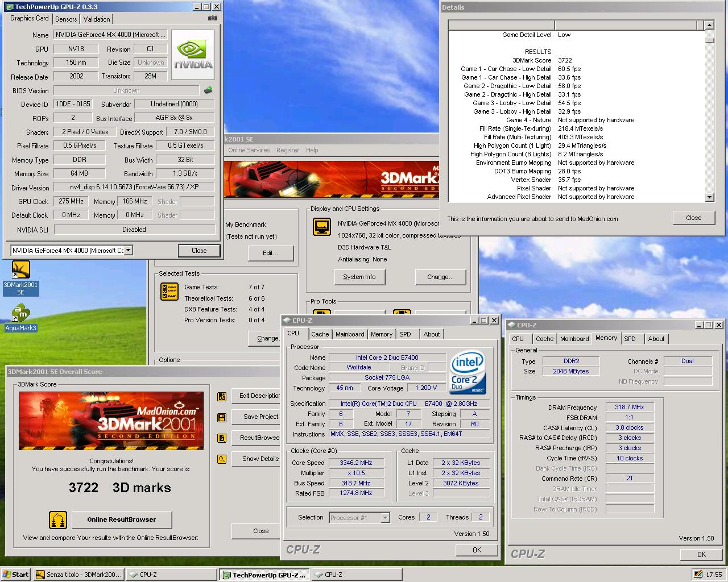Click the Save Project button

[257, 417]
